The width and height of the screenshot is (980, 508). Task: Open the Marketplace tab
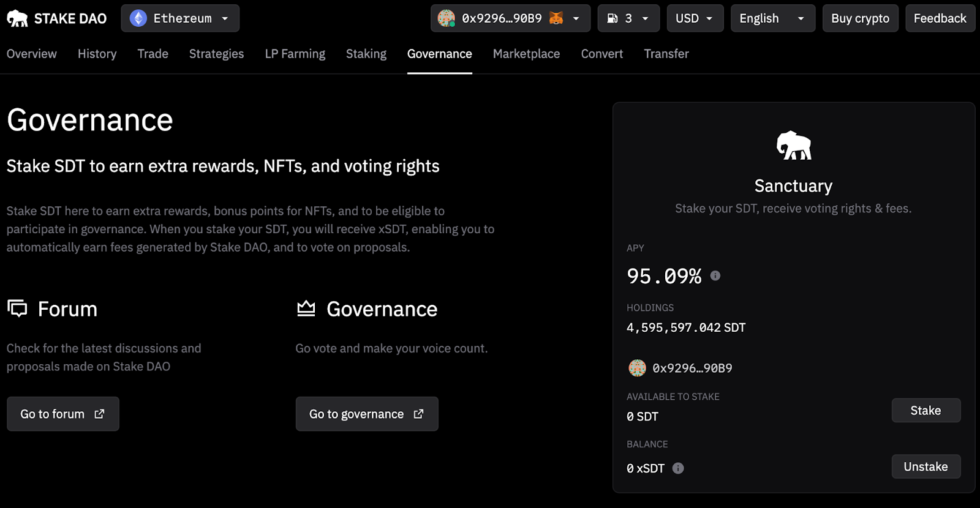pos(526,54)
